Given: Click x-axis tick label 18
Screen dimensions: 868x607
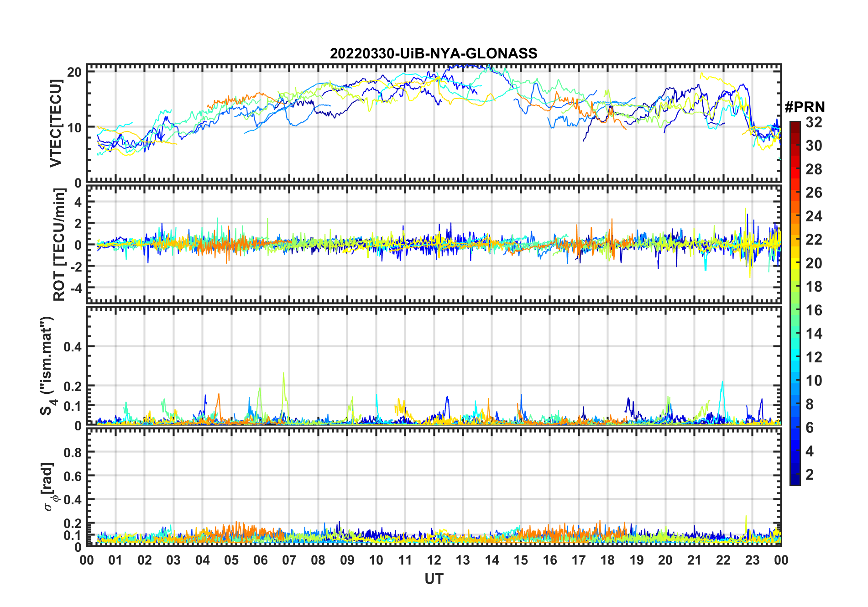Looking at the screenshot, I should point(607,560).
